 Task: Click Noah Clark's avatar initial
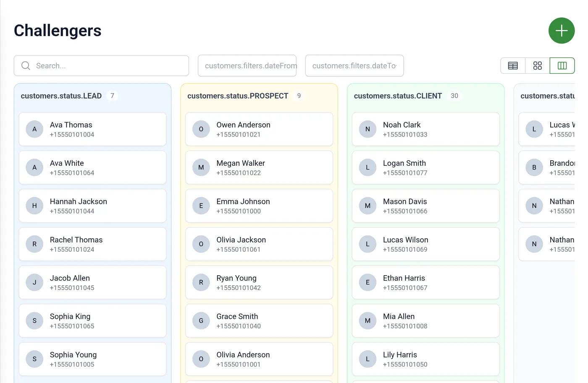367,129
